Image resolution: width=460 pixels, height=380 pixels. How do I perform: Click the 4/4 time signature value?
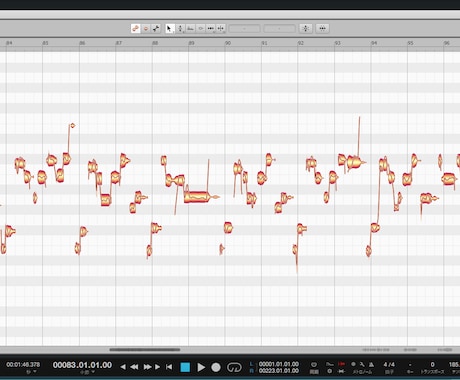pyautogui.click(x=389, y=364)
